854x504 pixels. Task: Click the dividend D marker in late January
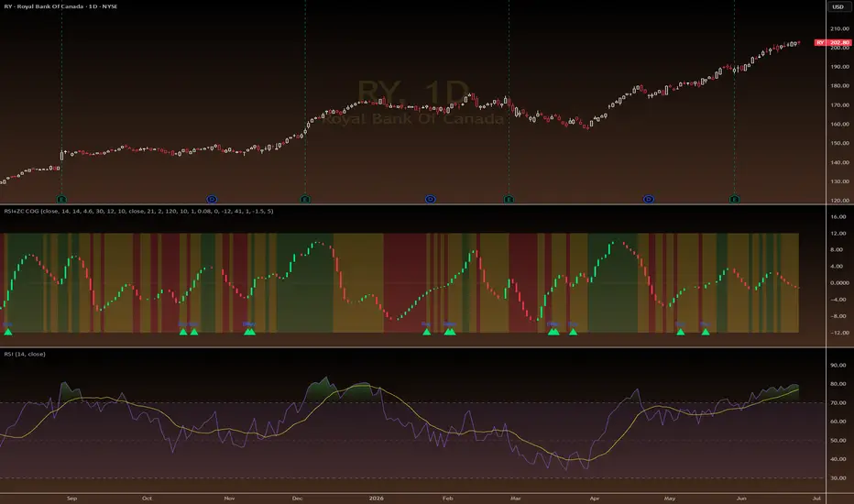coord(431,200)
